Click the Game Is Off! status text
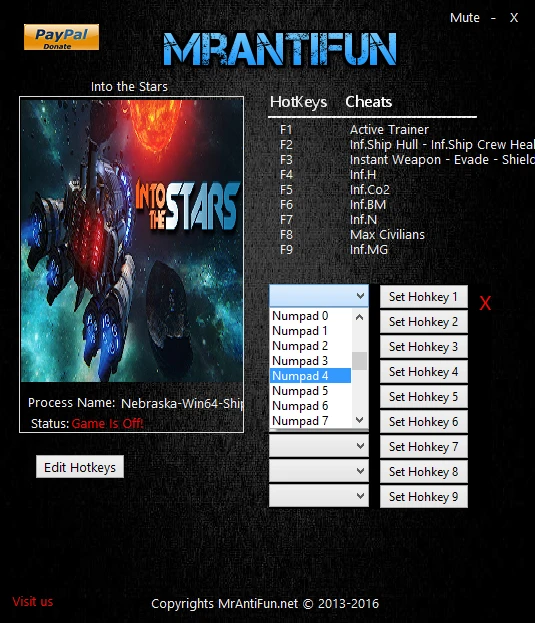 (x=107, y=424)
